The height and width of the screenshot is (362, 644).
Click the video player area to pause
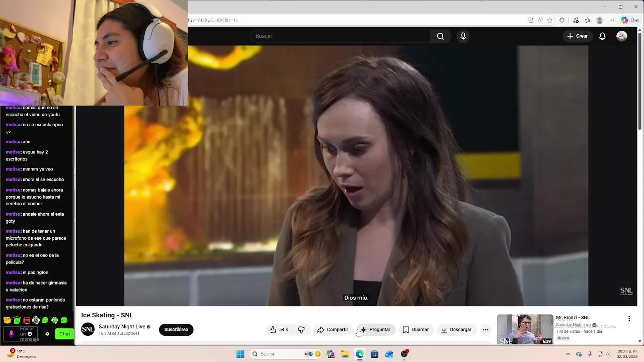[356, 176]
